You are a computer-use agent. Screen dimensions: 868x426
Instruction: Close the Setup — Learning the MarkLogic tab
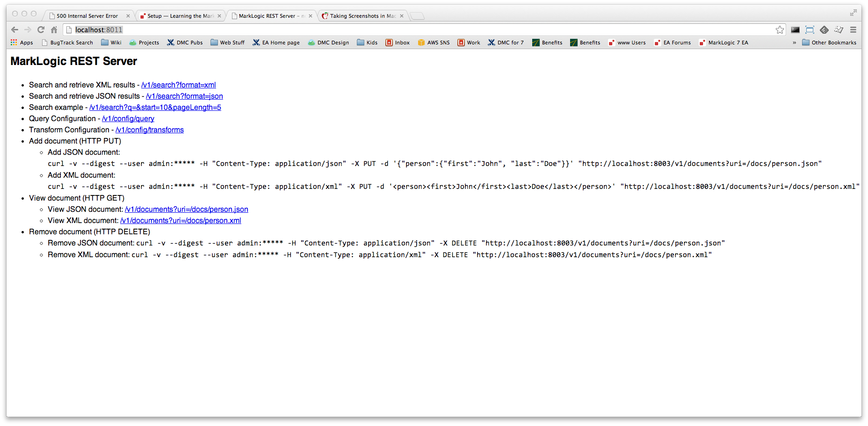click(x=219, y=16)
